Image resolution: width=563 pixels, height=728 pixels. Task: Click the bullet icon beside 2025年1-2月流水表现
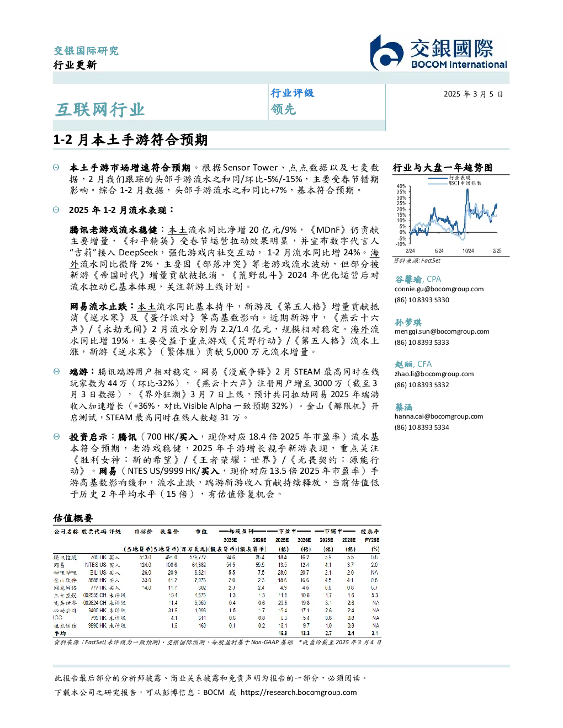click(56, 210)
